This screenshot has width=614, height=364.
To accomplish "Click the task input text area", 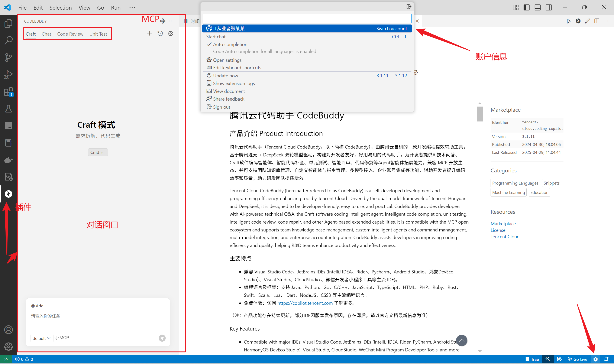I will tap(98, 316).
